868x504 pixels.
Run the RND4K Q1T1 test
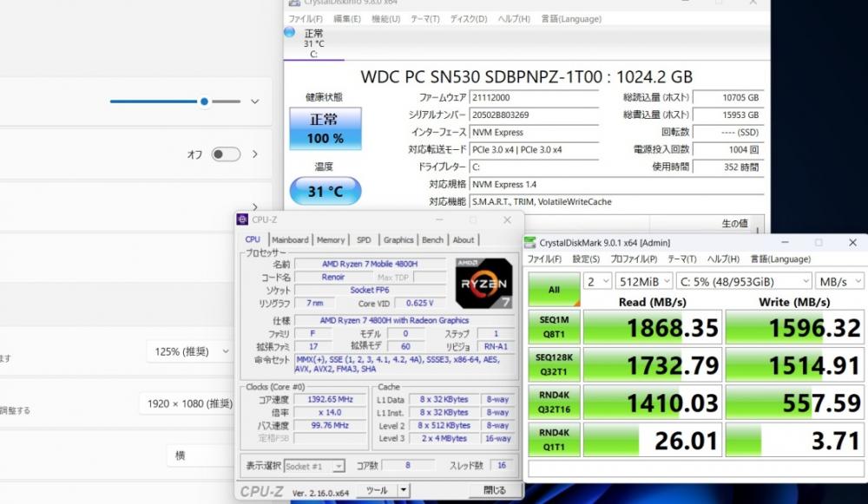(554, 440)
